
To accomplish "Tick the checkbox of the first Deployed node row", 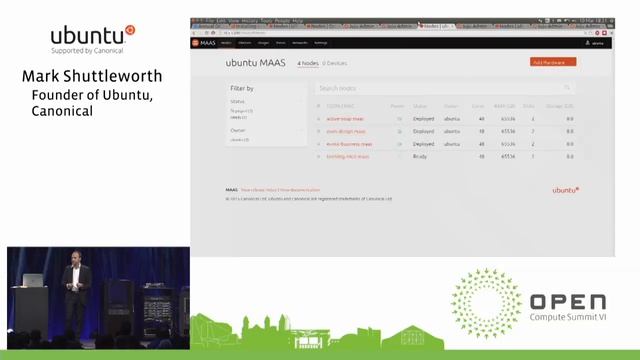I will 319,119.
